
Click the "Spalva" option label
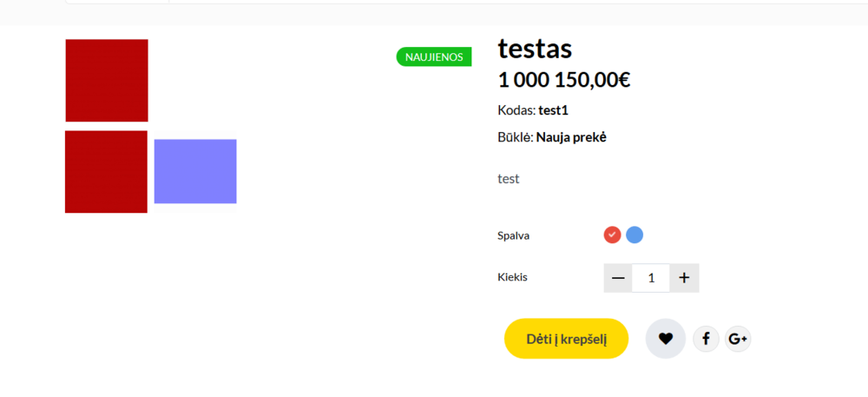[x=514, y=235]
